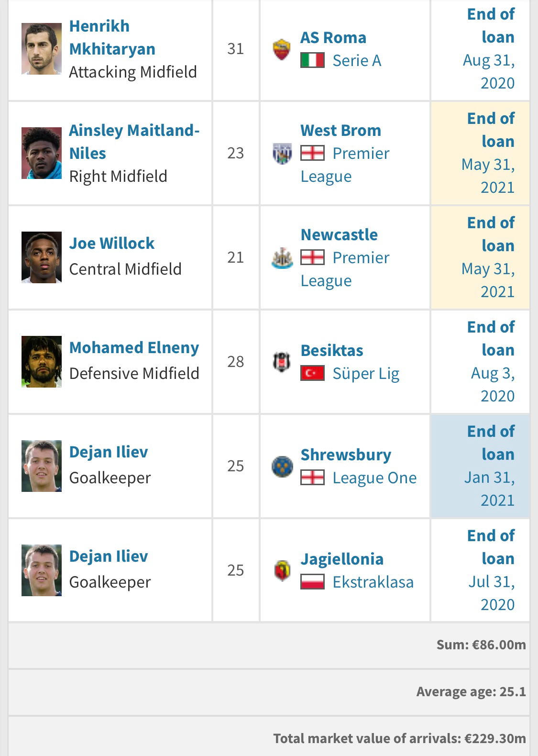Open Henrikh Mkhitaryan's player profile link
Screen dimensions: 538x756
[112, 38]
